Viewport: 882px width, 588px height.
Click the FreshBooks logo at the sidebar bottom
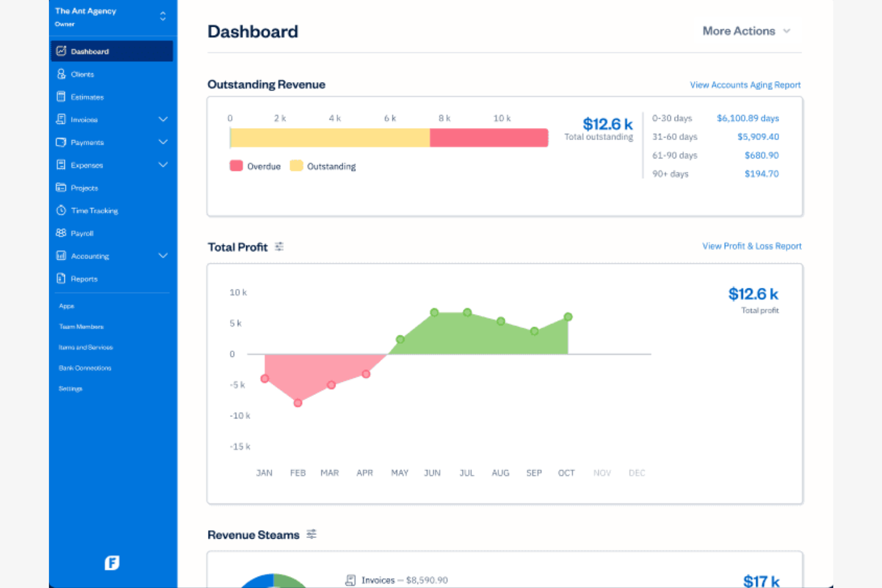click(113, 562)
